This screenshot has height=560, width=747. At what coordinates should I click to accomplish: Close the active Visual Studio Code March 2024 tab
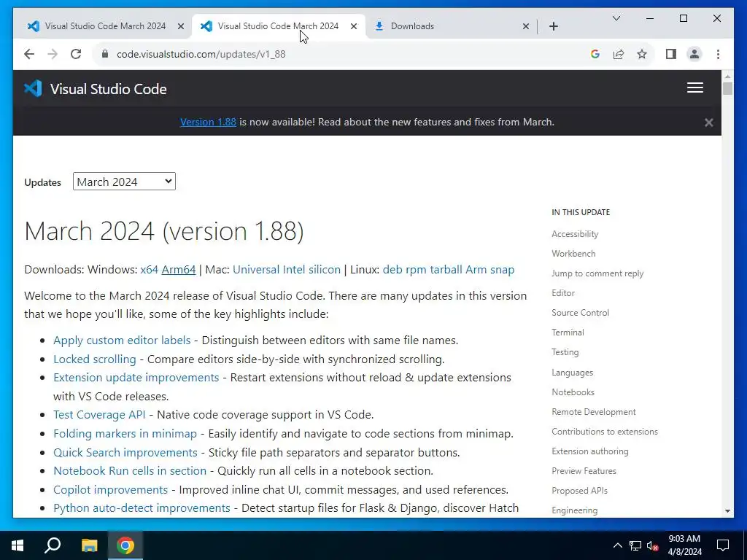[x=354, y=26]
